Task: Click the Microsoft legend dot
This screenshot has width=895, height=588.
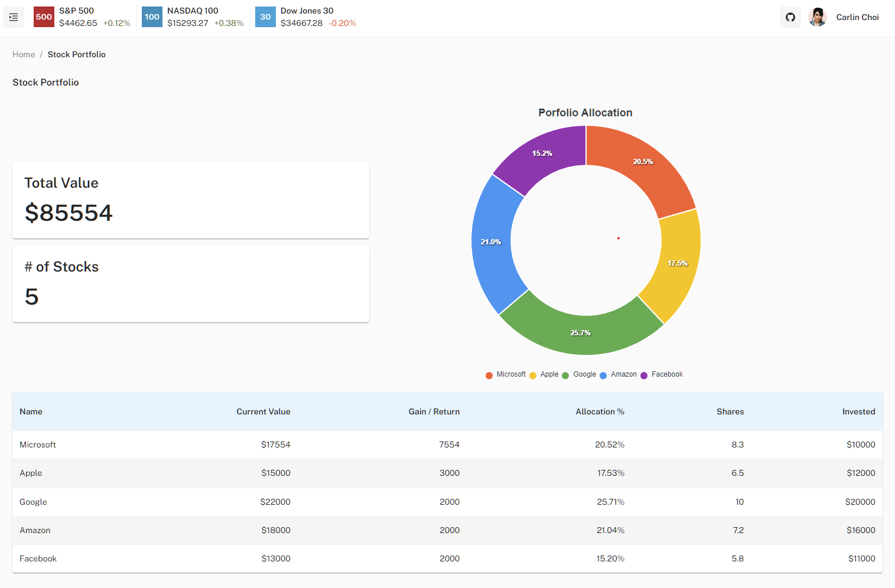Action: (489, 375)
